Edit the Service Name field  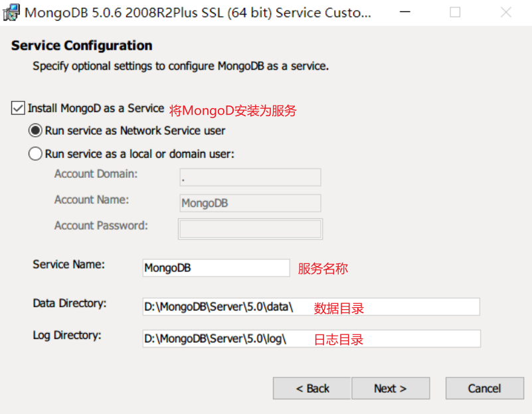coord(216,268)
